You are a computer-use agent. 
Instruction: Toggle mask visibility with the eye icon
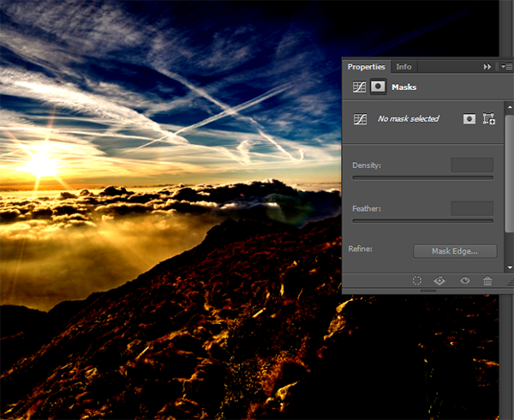[465, 280]
